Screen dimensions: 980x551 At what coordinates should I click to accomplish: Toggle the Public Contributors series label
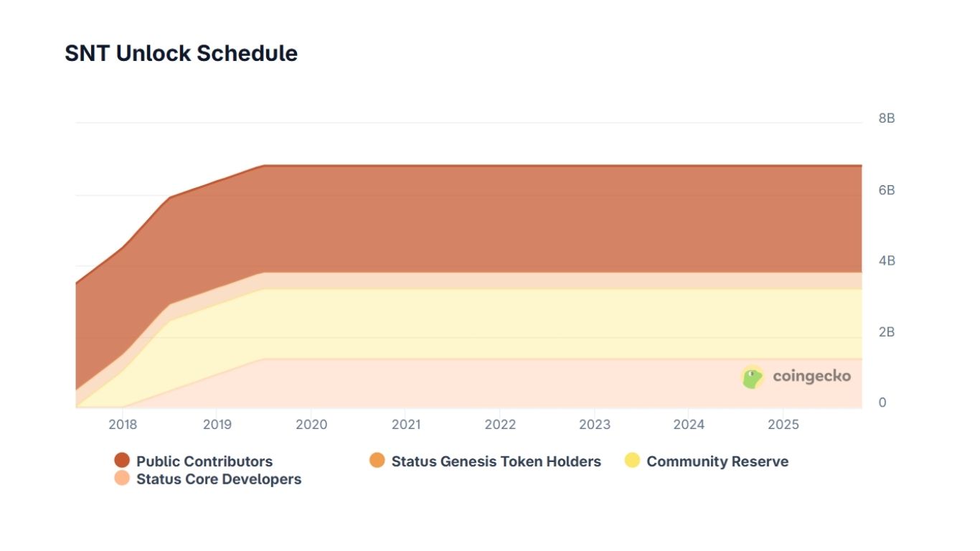pos(204,461)
